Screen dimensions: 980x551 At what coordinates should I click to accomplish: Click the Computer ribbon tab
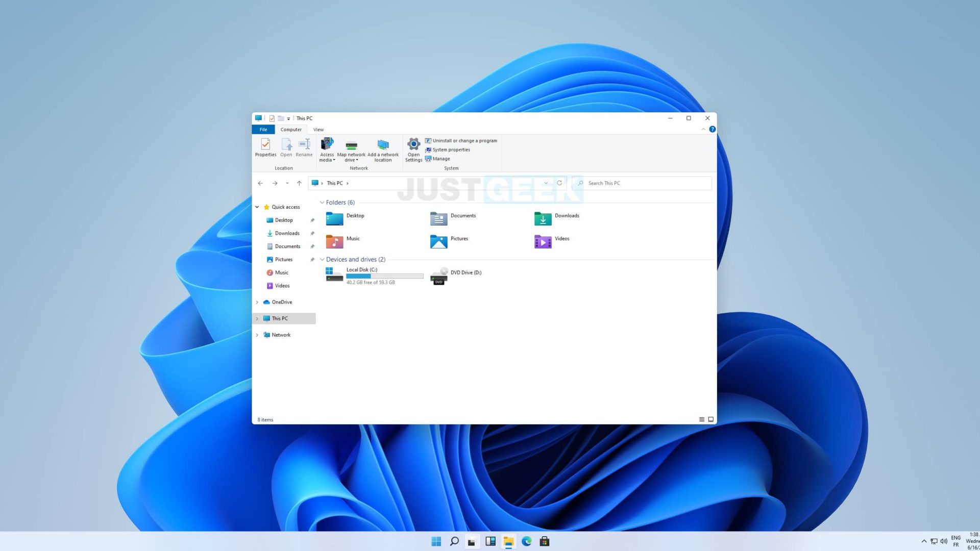coord(291,129)
